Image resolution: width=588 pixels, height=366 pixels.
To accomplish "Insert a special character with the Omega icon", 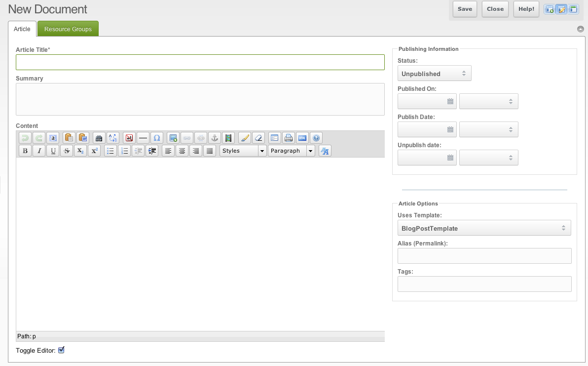I will pos(157,138).
